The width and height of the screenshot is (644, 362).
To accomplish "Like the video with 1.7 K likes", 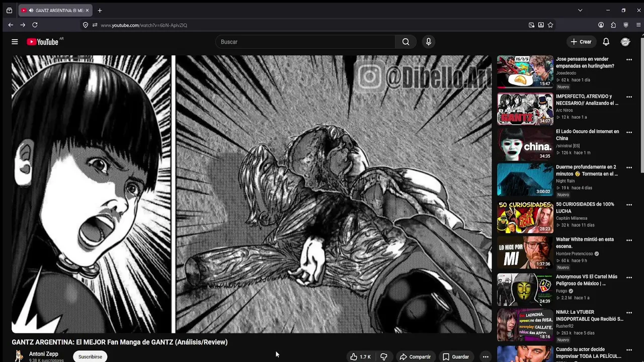I will [360, 356].
